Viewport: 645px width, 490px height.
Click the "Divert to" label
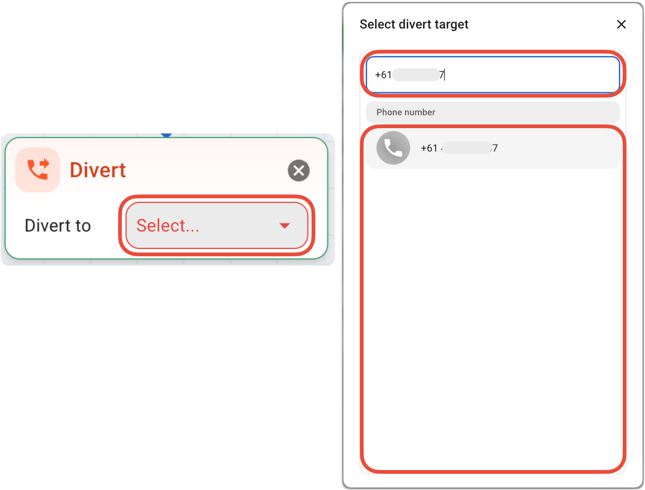(x=58, y=226)
